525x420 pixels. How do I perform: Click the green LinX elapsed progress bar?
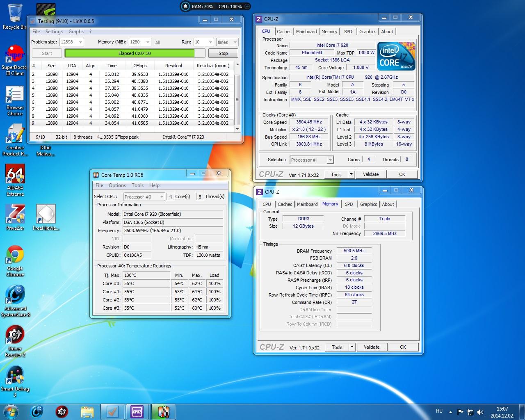click(x=130, y=53)
